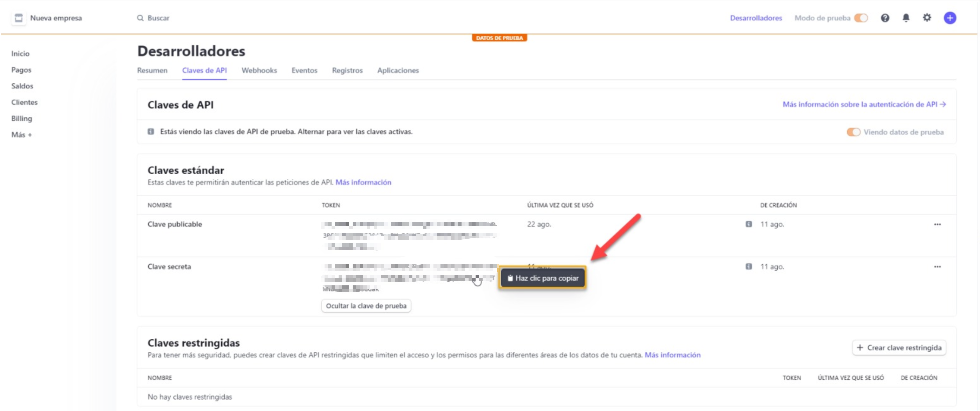Click info icon next to Clave publicable date
Image resolution: width=980 pixels, height=411 pixels.
pyautogui.click(x=748, y=224)
